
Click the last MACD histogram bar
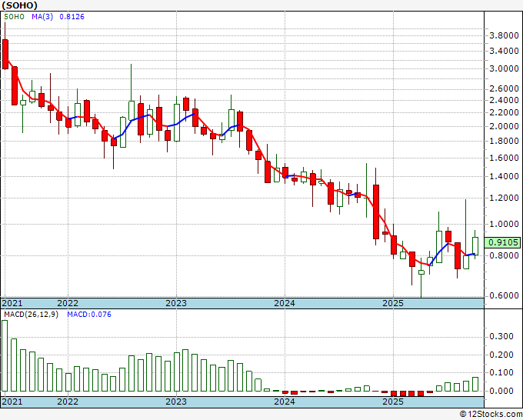pos(475,384)
